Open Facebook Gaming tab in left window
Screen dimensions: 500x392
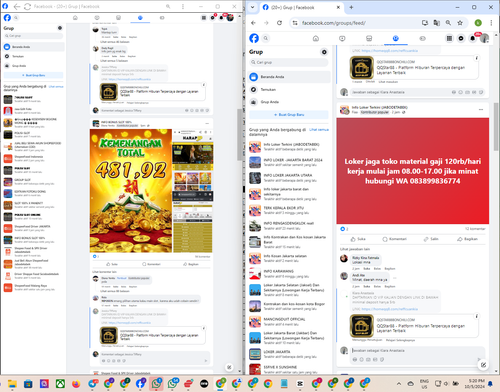[x=162, y=18]
